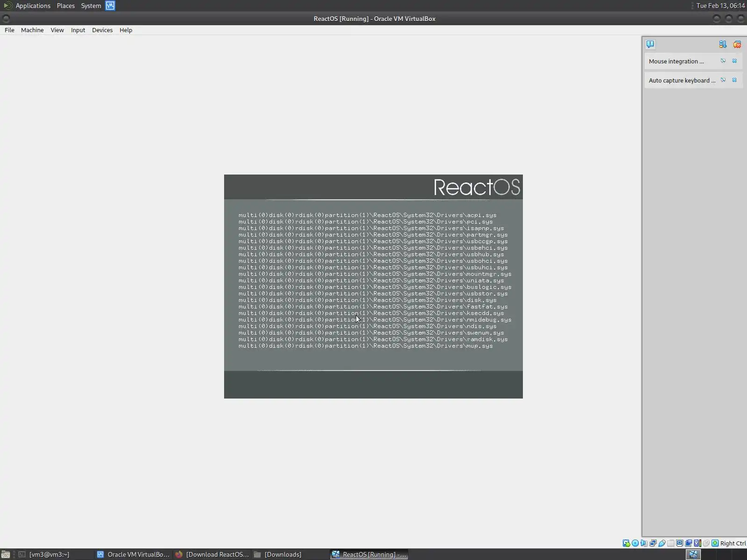Click the Mouse integration notification text
The width and height of the screenshot is (747, 560).
click(676, 61)
